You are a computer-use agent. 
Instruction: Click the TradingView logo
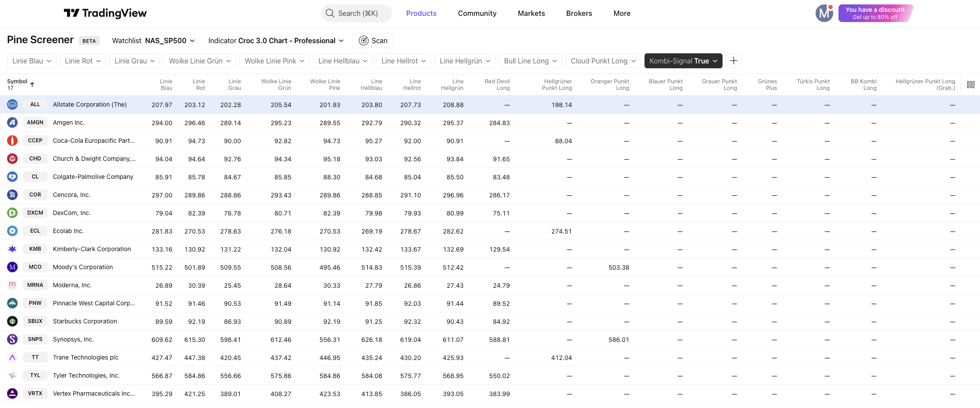[x=105, y=13]
